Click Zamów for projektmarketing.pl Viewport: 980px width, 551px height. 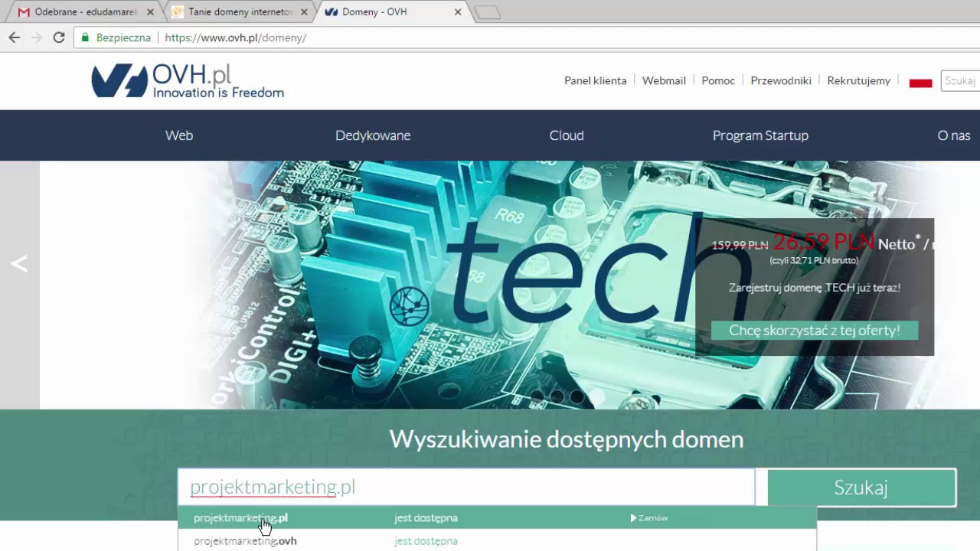coord(649,518)
